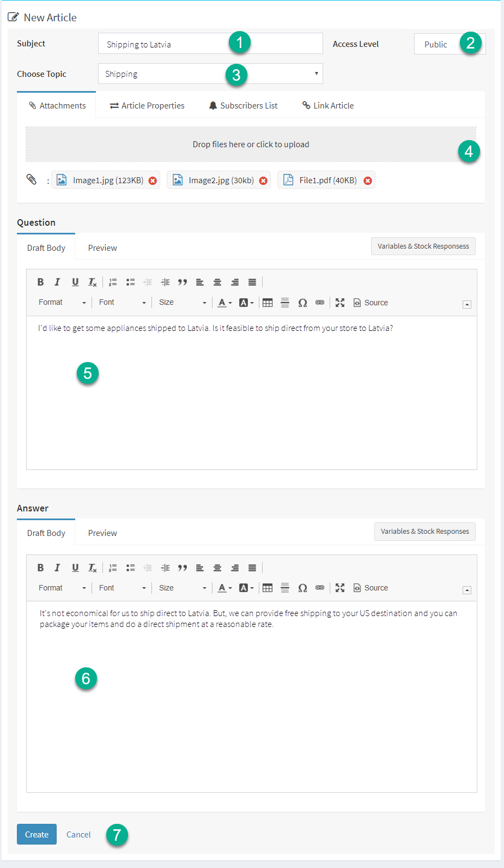Open the Subscribers List tab
Screen dimensions: 504x868
click(x=243, y=105)
